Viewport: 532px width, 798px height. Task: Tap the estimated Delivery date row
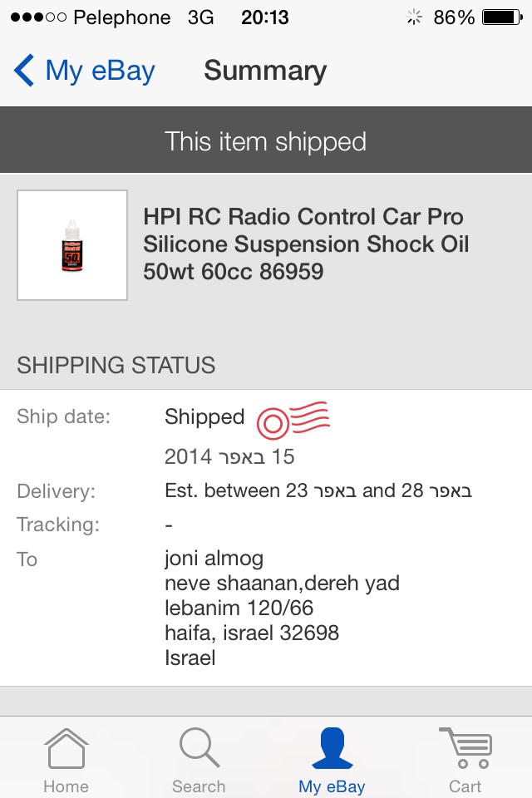266,490
